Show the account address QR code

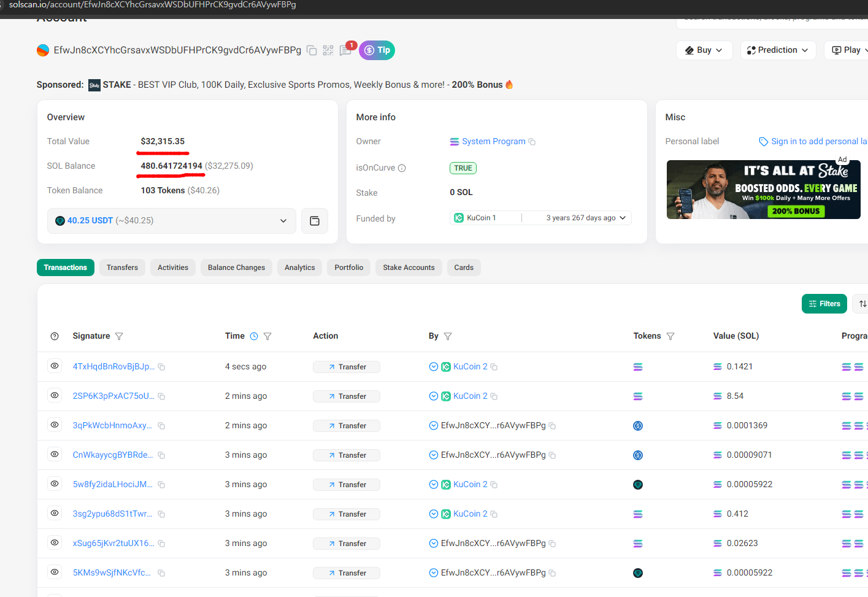click(x=328, y=50)
